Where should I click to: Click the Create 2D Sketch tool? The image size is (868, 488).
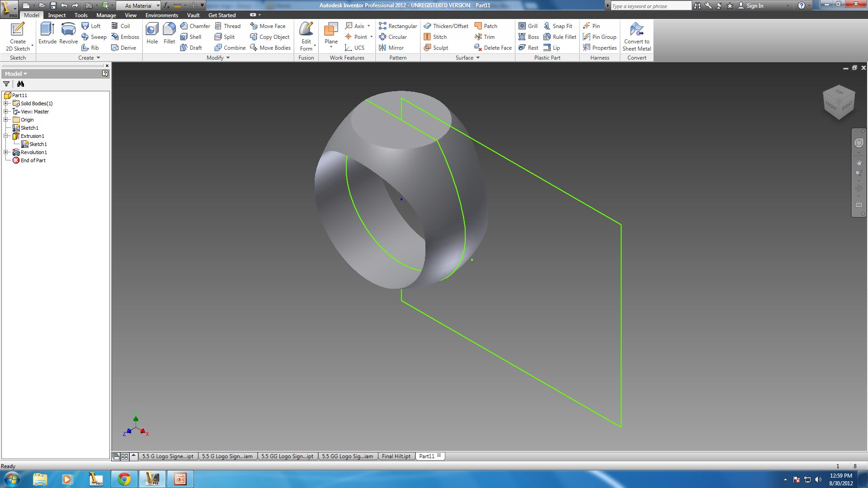point(18,37)
